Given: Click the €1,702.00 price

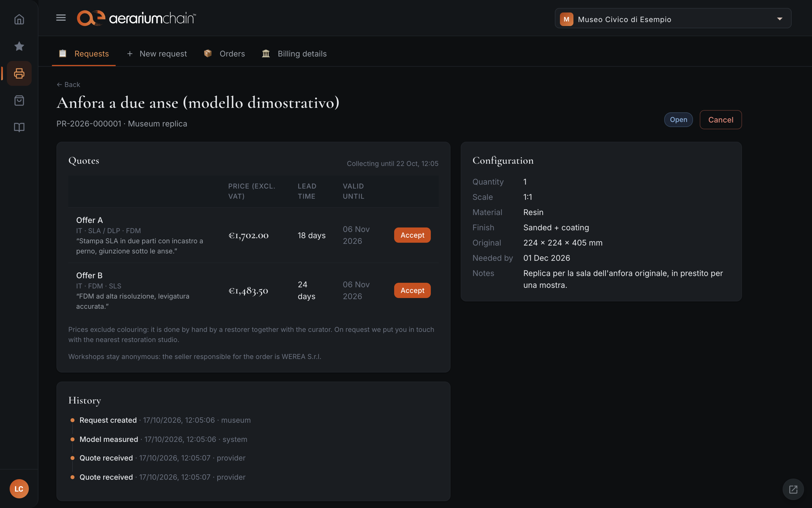Looking at the screenshot, I should tap(248, 235).
